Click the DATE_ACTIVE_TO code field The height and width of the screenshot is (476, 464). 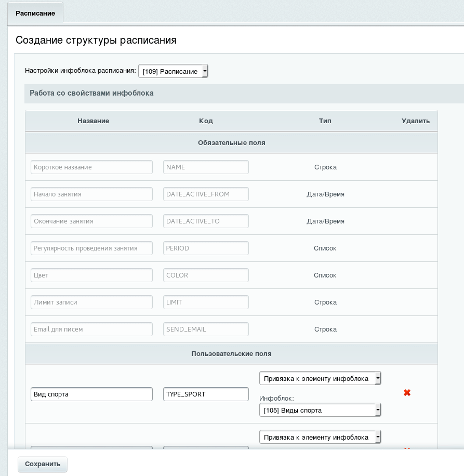tap(206, 221)
